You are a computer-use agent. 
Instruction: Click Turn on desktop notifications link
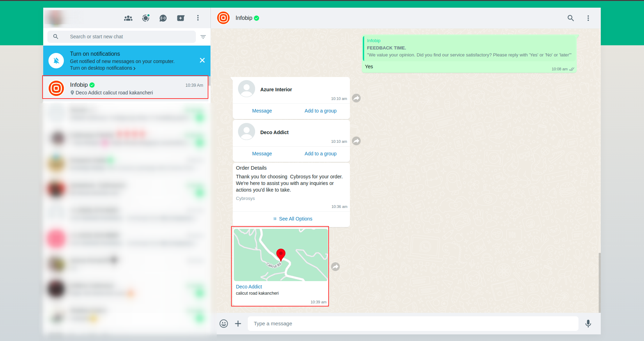point(103,68)
